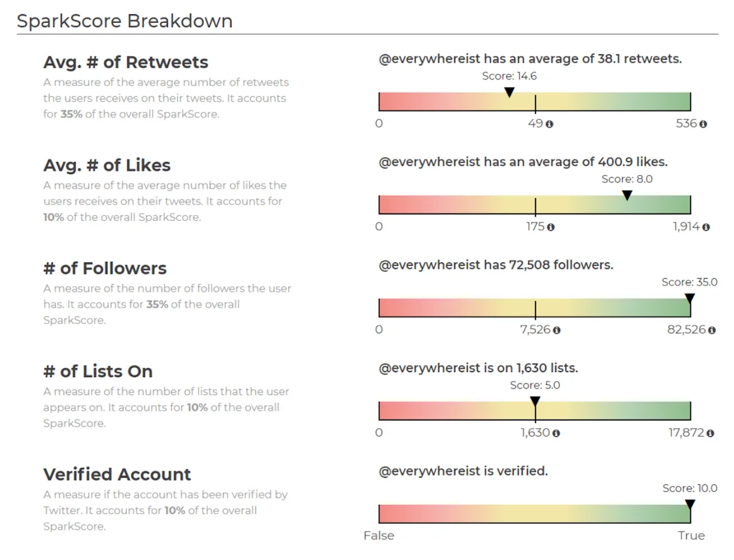Viewport: 734px width, 560px height.
Task: Click info icon beside followers 82,526
Action: pyautogui.click(x=712, y=331)
